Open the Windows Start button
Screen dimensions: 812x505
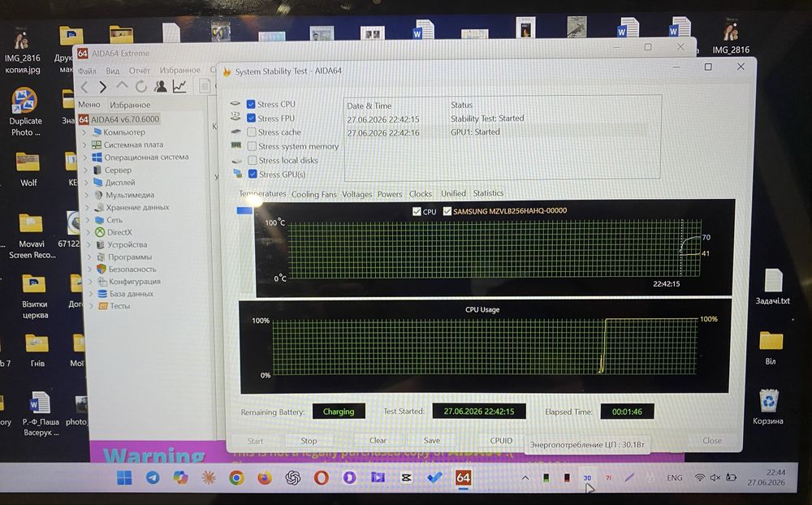(x=124, y=477)
